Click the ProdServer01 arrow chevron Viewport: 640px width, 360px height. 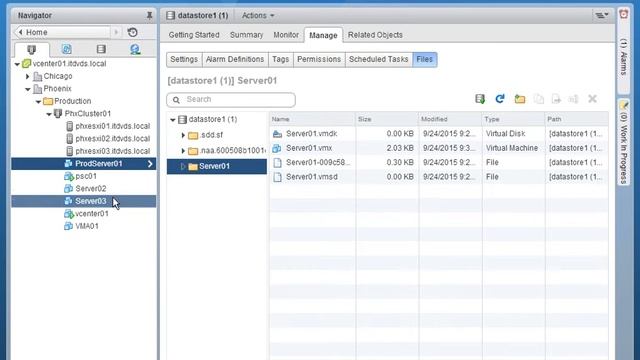[x=150, y=164]
